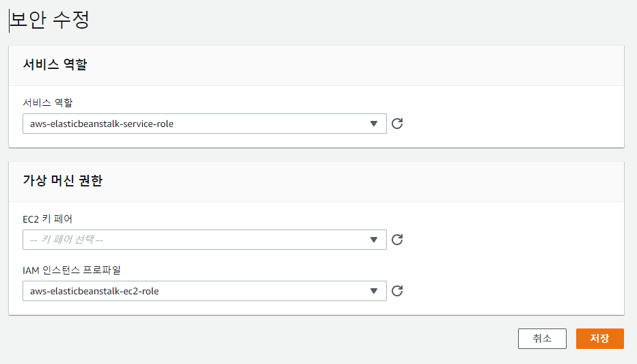
Task: Open the aws-elasticbeanstalk-service-role combo box
Action: click(204, 124)
